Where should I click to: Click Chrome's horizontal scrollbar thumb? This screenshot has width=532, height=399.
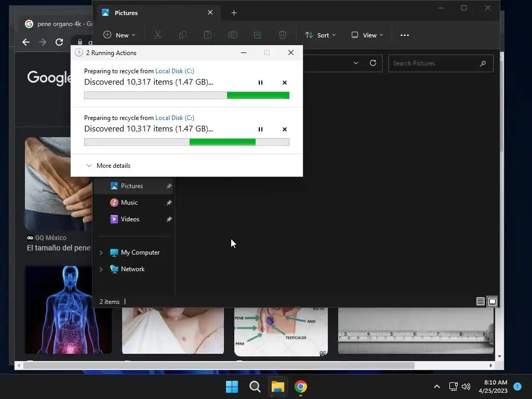pos(219,365)
